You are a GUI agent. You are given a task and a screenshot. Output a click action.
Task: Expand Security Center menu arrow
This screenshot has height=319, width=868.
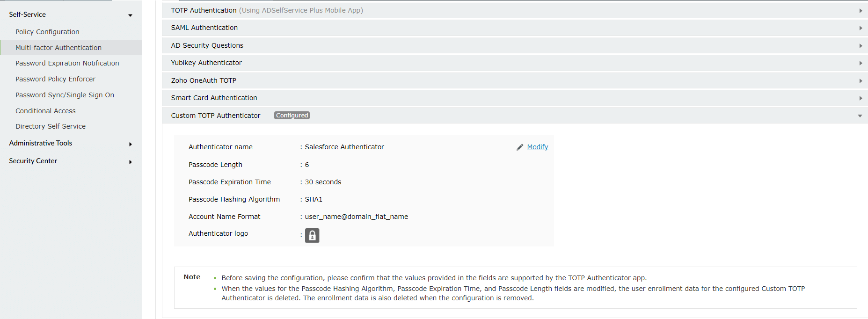point(130,162)
